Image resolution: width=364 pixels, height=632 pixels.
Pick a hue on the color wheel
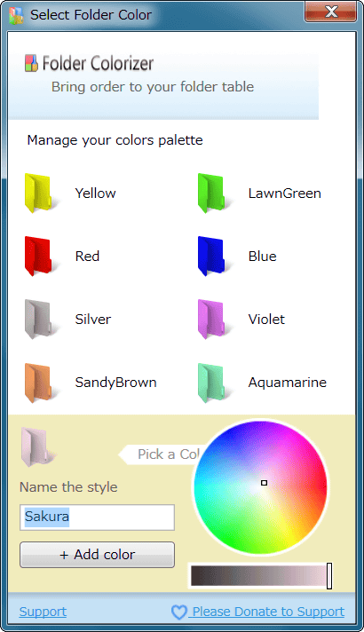[x=260, y=487]
